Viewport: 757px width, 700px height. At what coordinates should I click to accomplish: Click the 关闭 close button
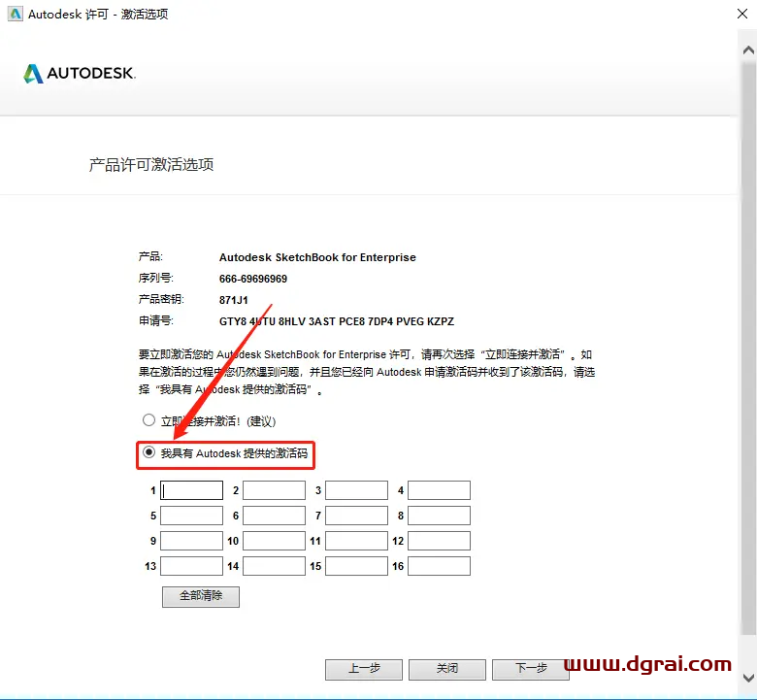point(447,670)
